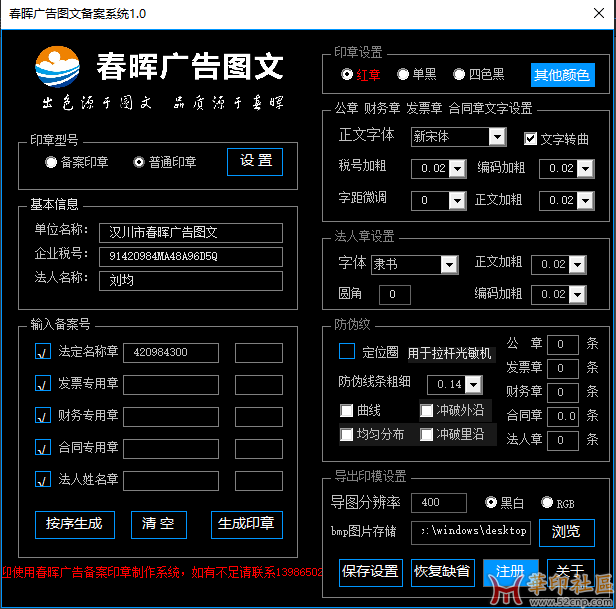The image size is (616, 609).
Task: Open the 防伪线条粗细 dropdown
Action: click(x=474, y=385)
